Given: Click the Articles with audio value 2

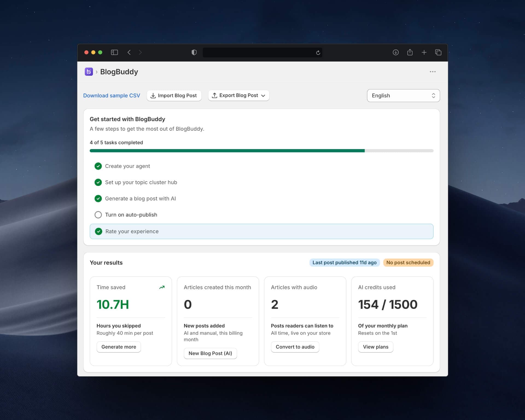Looking at the screenshot, I should (275, 304).
